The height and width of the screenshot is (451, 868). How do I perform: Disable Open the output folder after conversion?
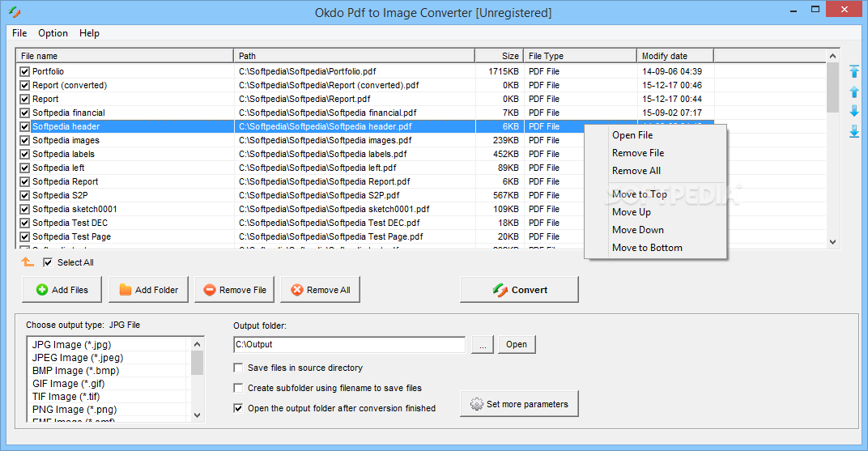[238, 408]
